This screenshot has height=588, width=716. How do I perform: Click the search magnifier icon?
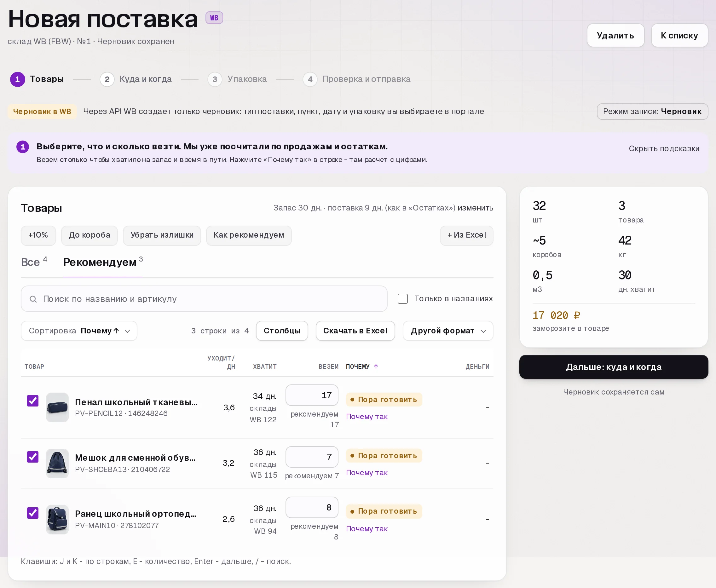click(x=33, y=299)
